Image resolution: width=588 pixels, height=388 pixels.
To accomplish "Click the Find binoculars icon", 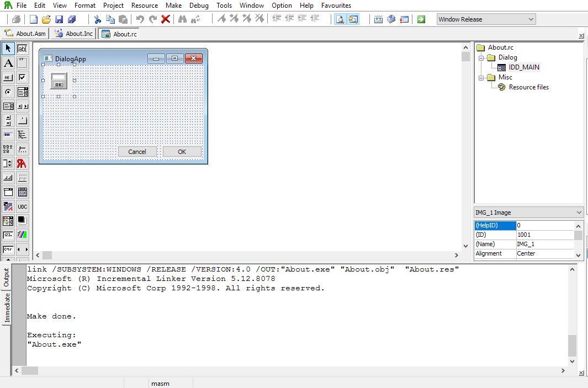I will (182, 19).
